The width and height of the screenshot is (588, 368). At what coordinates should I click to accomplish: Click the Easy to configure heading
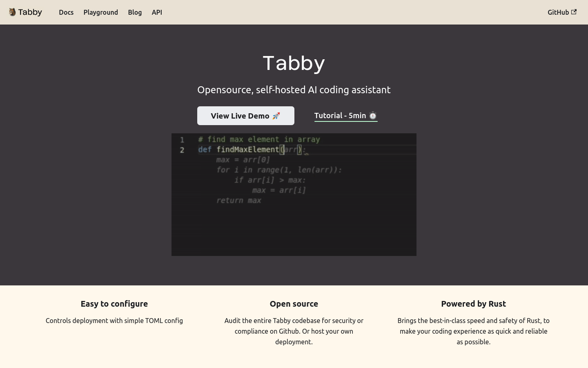click(114, 304)
